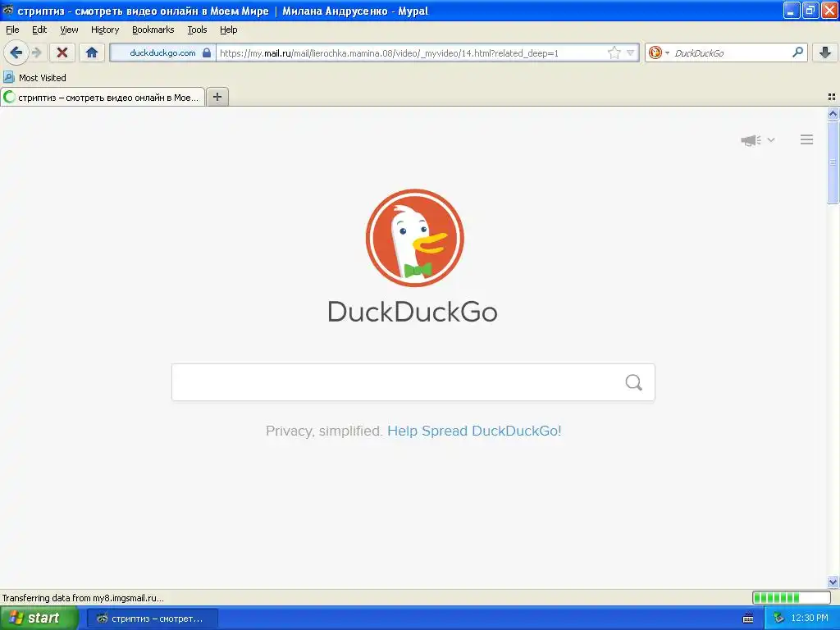Open the History menu
The image size is (840, 630).
click(x=105, y=30)
